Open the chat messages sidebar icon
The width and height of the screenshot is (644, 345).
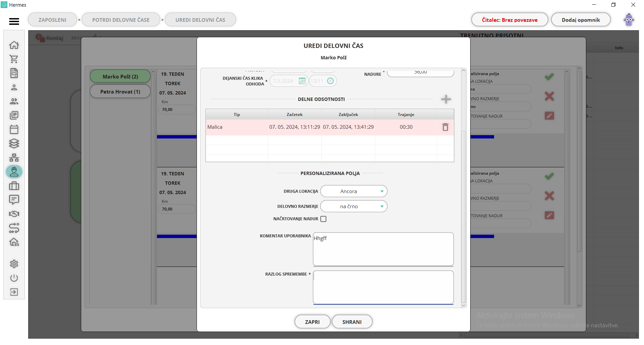click(14, 200)
